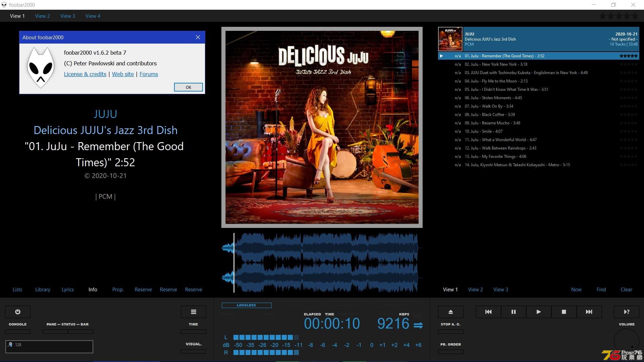Click the large Delicious JUJU album cover
This screenshot has height=362, width=644.
pos(322,127)
